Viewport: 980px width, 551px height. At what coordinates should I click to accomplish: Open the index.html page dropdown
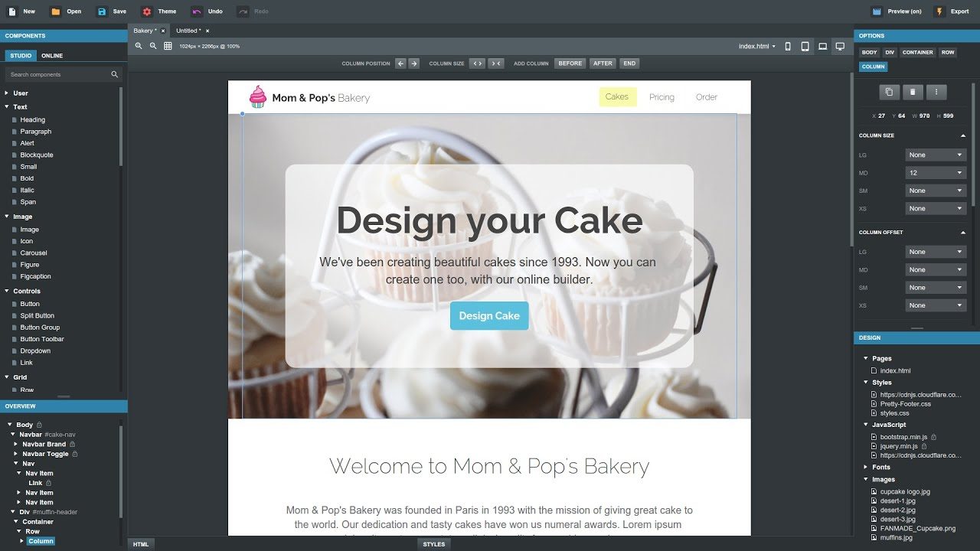tap(756, 47)
